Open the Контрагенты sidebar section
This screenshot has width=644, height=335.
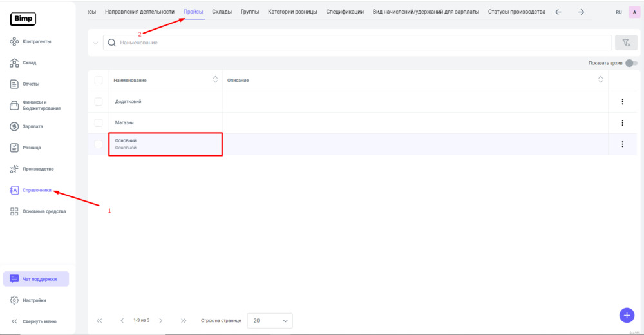pyautogui.click(x=37, y=42)
